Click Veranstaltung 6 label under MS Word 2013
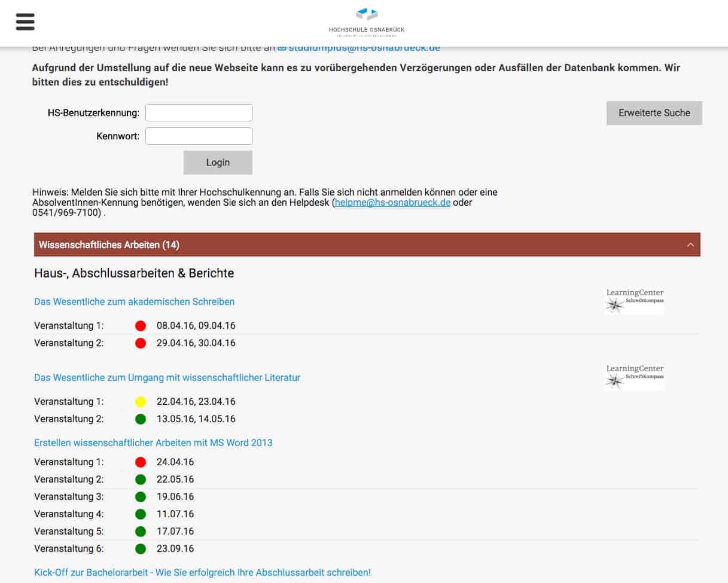This screenshot has width=728, height=583. click(69, 549)
